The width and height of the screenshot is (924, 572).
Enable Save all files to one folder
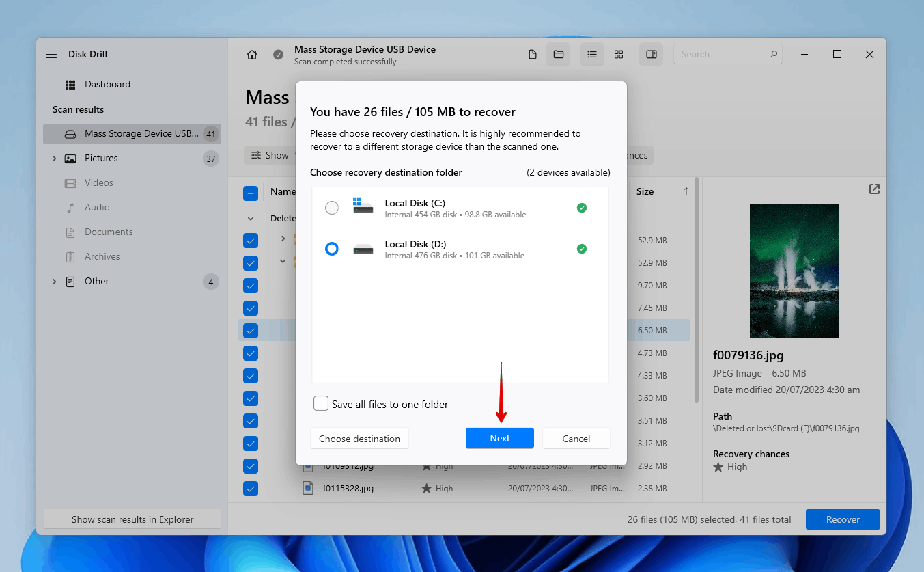321,404
